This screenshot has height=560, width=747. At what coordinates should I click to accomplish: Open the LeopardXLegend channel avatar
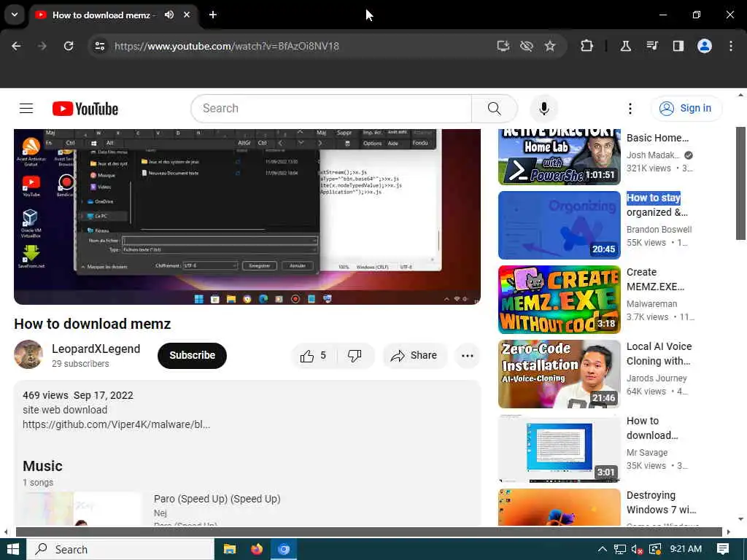coord(28,355)
